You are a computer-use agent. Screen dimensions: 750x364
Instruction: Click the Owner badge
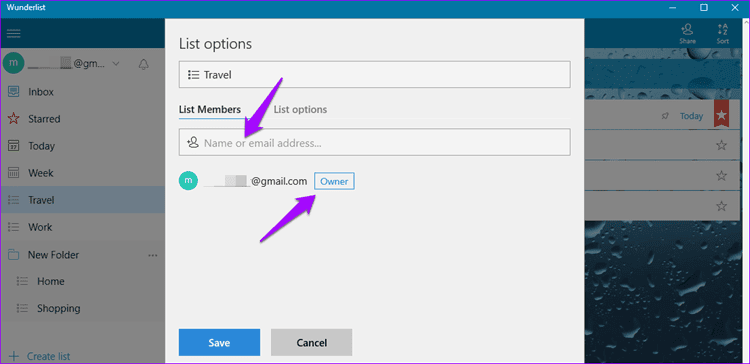334,181
